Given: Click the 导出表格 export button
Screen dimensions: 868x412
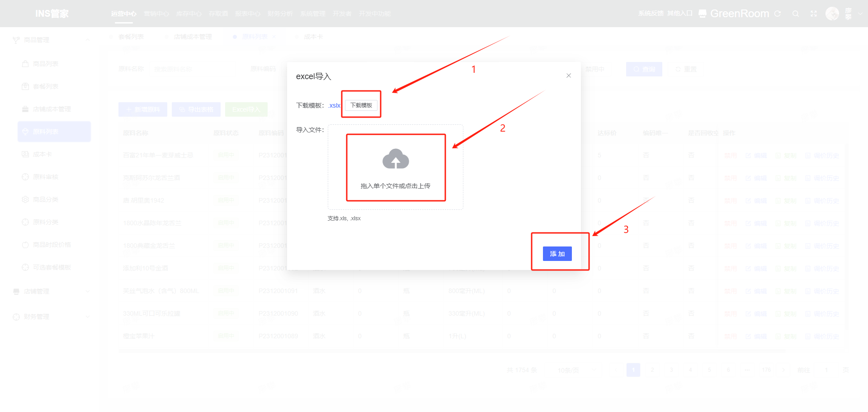Looking at the screenshot, I should coord(196,109).
